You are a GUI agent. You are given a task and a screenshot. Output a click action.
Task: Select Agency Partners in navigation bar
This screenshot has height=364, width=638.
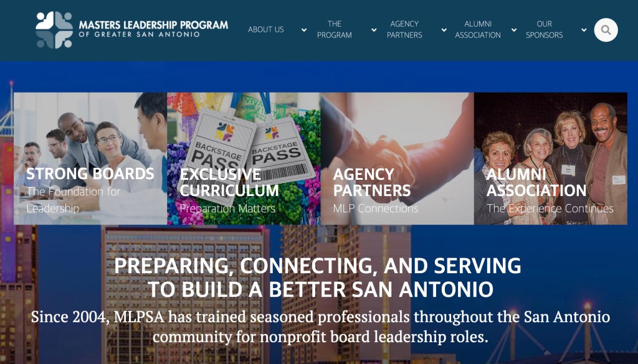click(x=404, y=30)
